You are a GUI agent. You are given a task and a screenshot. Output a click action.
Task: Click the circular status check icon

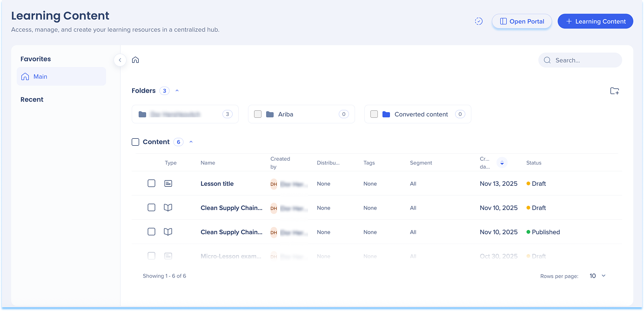pyautogui.click(x=478, y=21)
